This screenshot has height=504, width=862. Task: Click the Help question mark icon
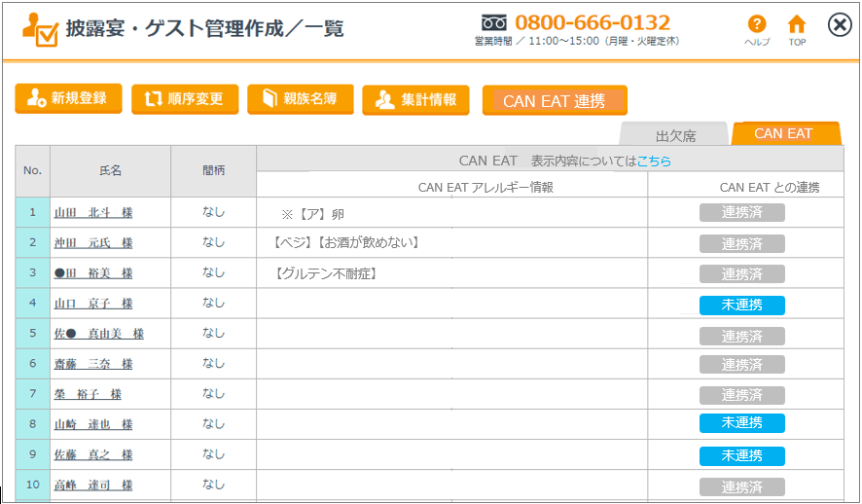(756, 25)
